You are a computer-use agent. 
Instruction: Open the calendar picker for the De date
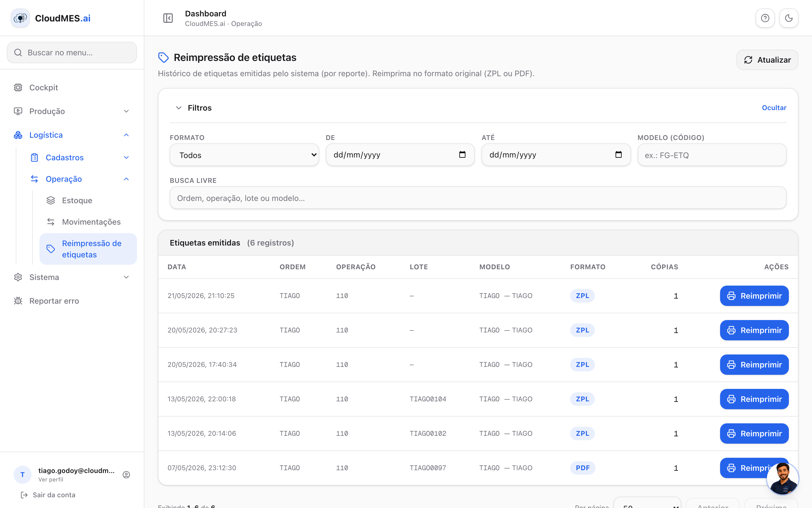click(x=462, y=155)
